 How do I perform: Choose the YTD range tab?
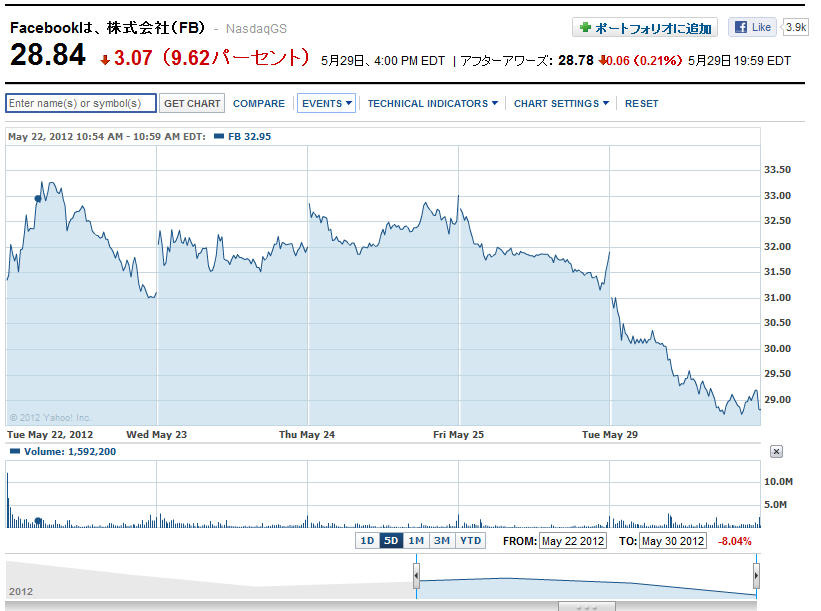[x=471, y=540]
